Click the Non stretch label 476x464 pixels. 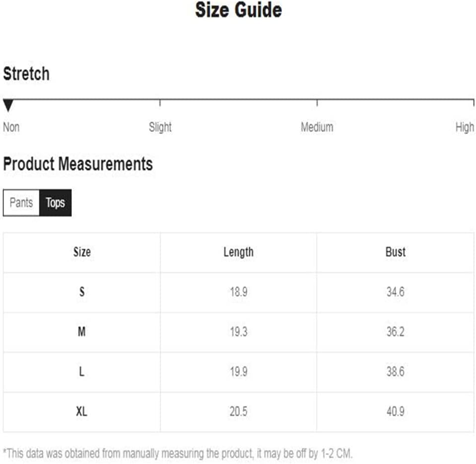pos(11,127)
